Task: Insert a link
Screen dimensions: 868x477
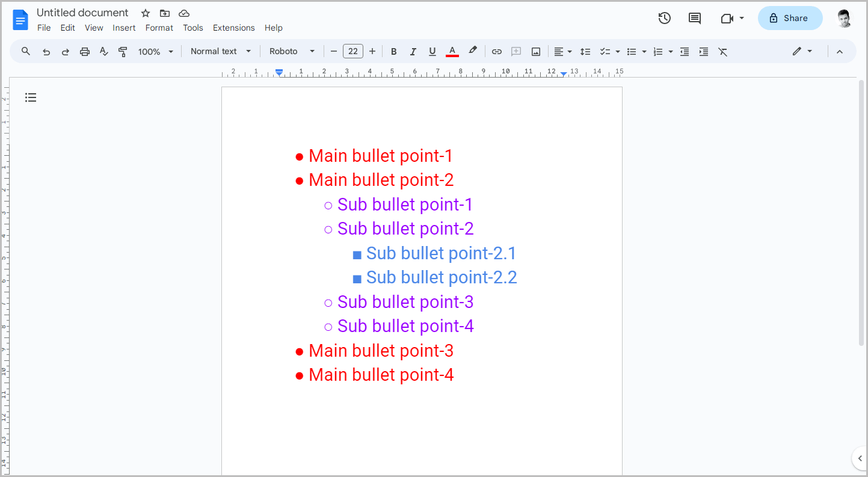Action: tap(497, 52)
